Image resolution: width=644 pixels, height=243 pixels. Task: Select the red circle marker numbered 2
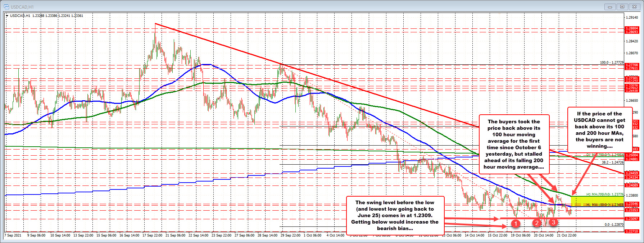(537, 223)
